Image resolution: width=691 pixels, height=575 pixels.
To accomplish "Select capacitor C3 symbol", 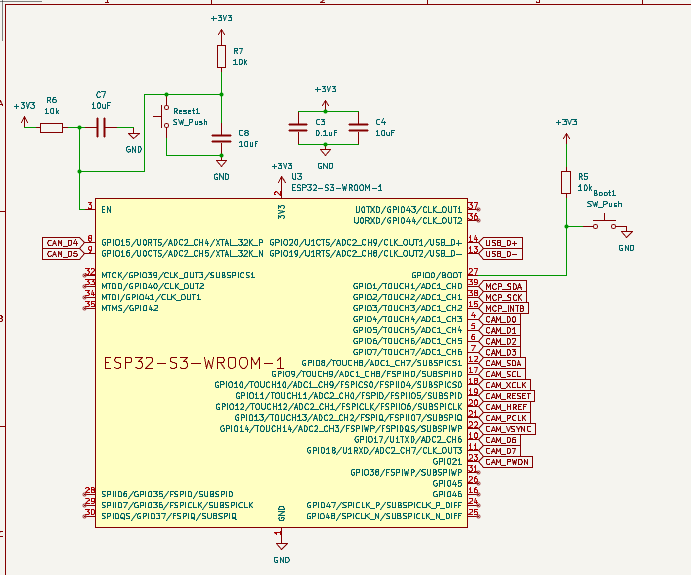I will point(298,128).
